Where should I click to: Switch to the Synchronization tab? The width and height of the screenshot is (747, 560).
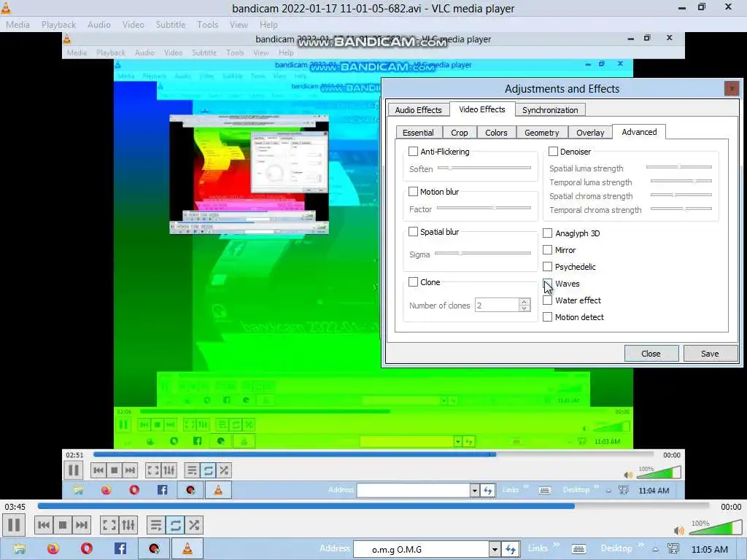pos(550,110)
